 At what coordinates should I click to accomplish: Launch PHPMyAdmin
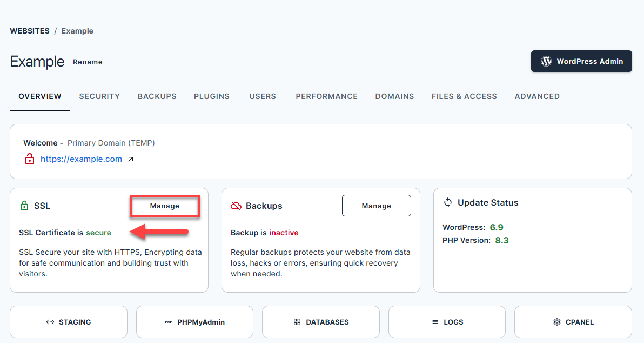tap(194, 322)
